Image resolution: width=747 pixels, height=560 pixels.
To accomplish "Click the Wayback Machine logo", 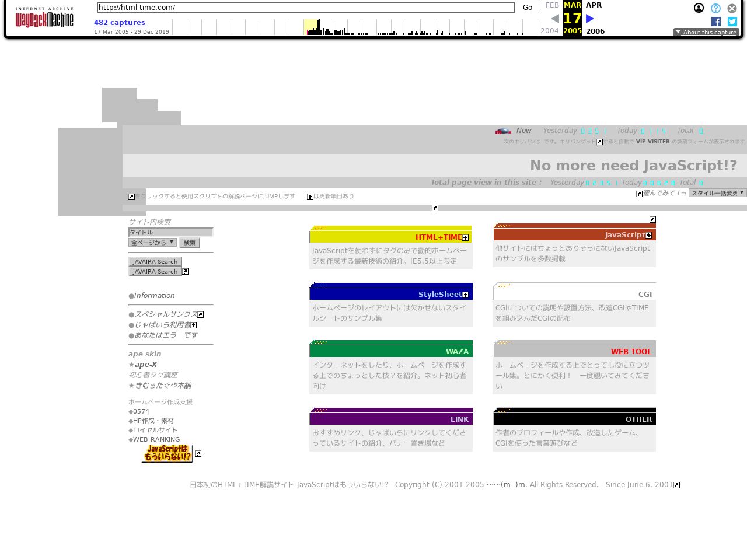I will pyautogui.click(x=44, y=18).
